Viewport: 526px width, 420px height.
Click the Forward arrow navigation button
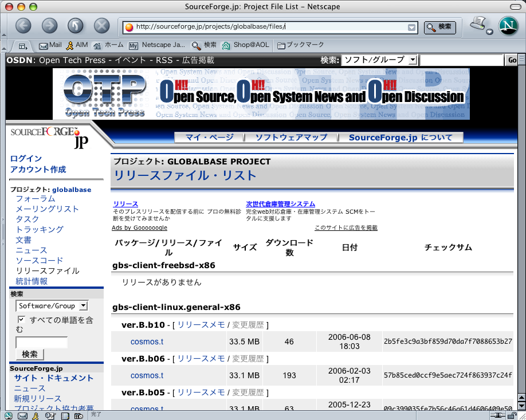[x=49, y=26]
